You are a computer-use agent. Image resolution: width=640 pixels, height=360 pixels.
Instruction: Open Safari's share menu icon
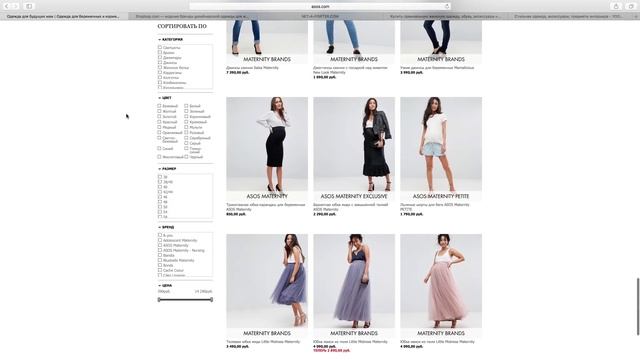point(616,6)
